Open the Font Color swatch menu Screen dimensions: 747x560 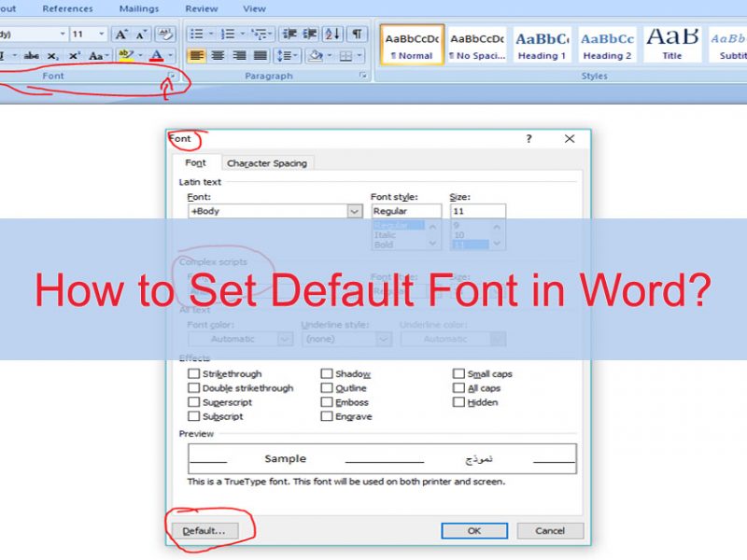(157, 54)
